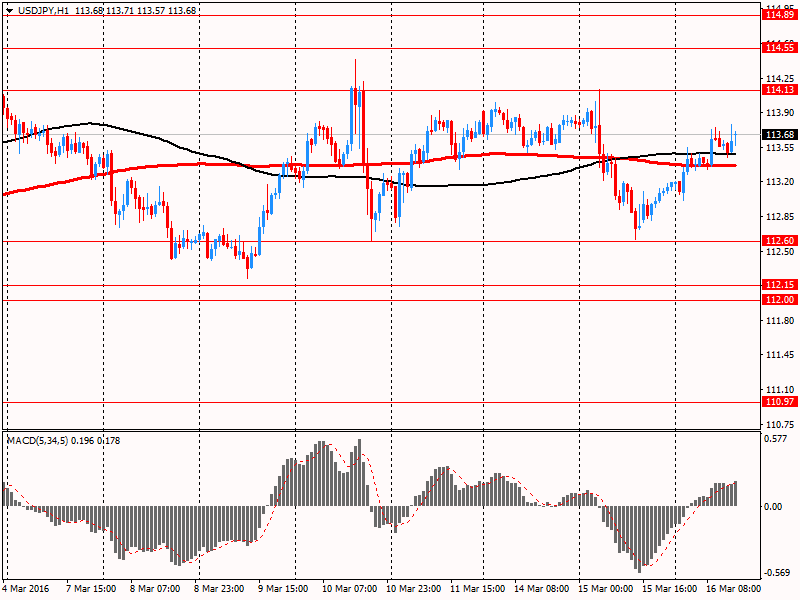Click the triangle arrow beside USDJPY,H1

point(8,11)
